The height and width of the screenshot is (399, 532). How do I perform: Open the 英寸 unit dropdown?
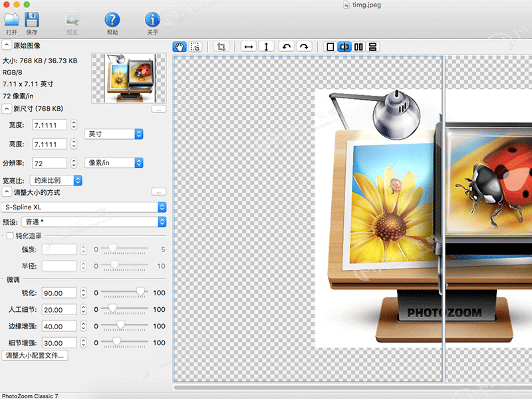tap(114, 134)
